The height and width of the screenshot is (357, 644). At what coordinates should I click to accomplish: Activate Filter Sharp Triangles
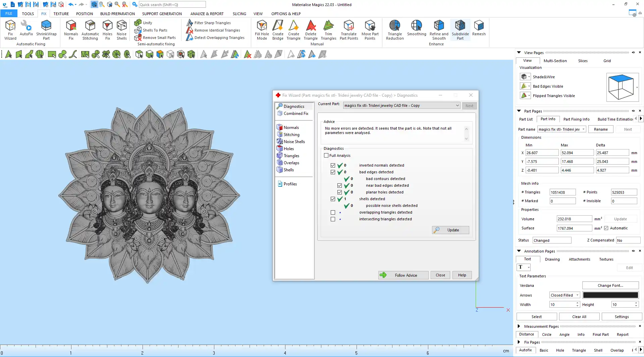[209, 23]
